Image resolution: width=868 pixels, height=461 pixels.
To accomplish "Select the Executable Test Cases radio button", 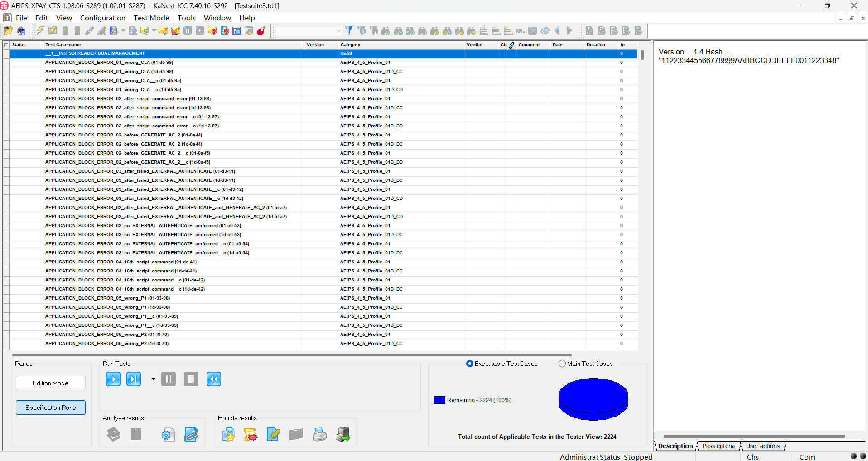I will click(469, 364).
